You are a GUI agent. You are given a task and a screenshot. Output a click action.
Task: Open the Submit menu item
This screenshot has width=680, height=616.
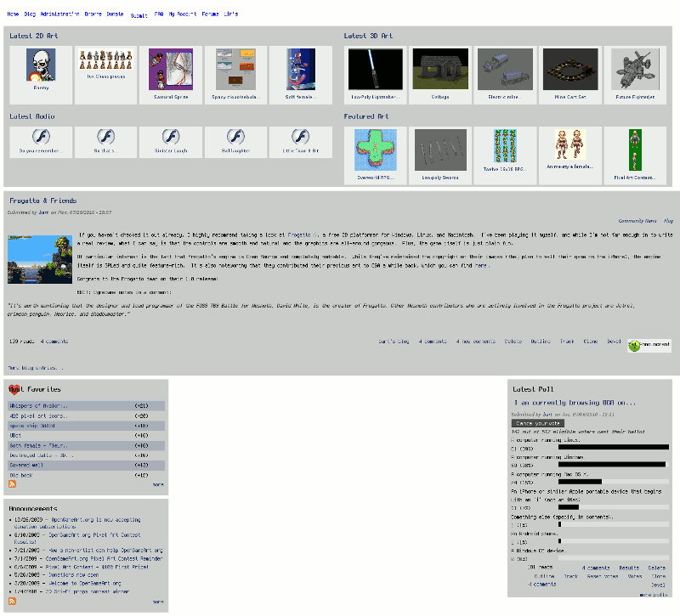coord(139,15)
